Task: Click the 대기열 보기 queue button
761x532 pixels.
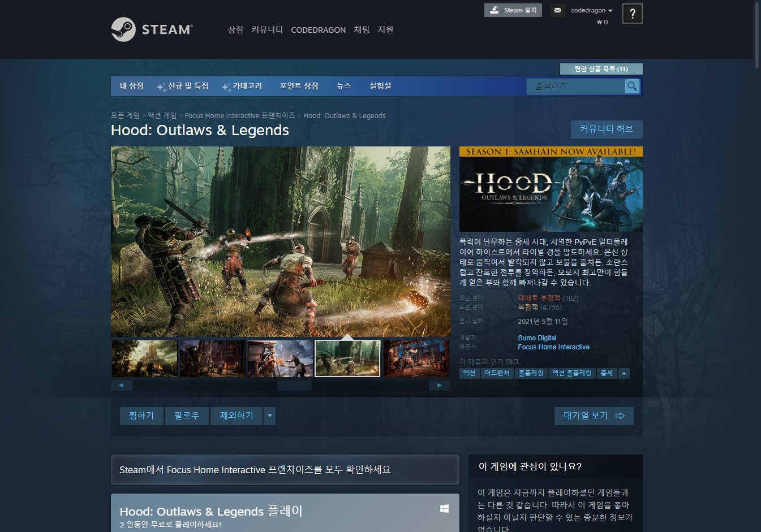Action: point(594,416)
